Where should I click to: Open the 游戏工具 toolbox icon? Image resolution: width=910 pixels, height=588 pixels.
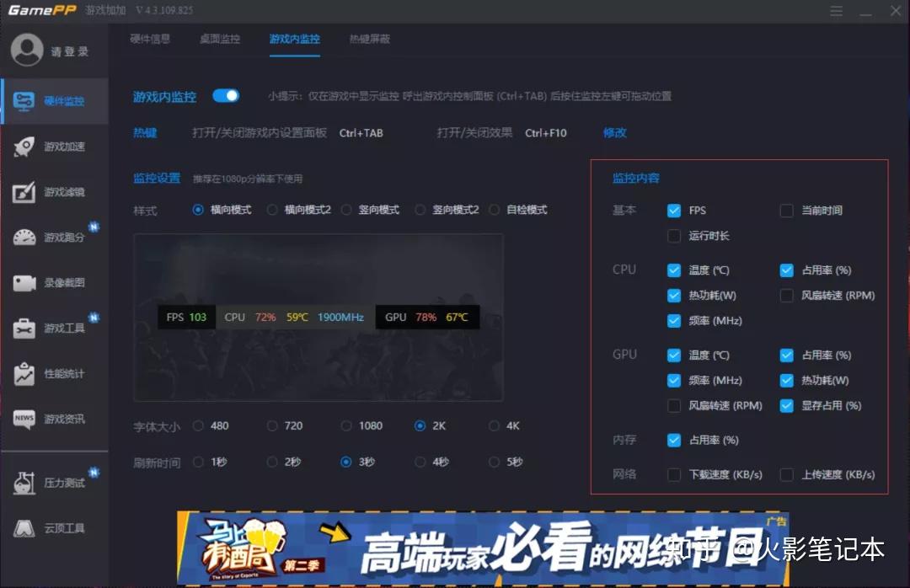[24, 329]
